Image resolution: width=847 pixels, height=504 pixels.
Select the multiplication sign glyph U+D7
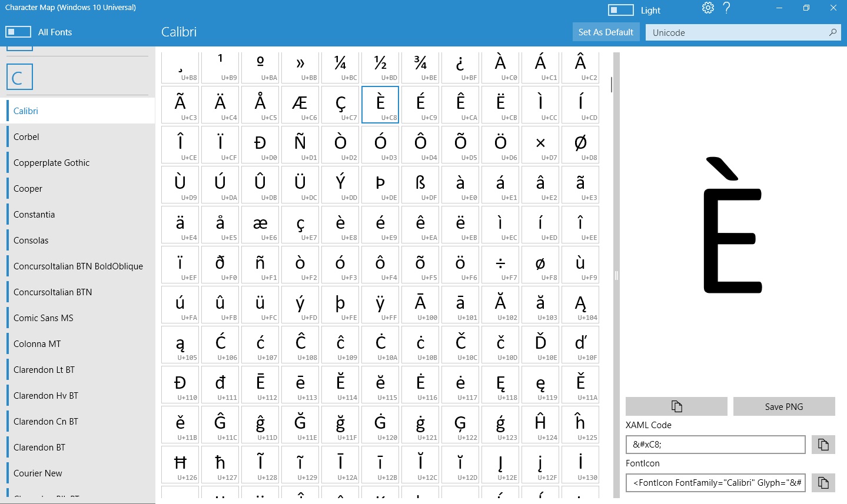pyautogui.click(x=540, y=144)
